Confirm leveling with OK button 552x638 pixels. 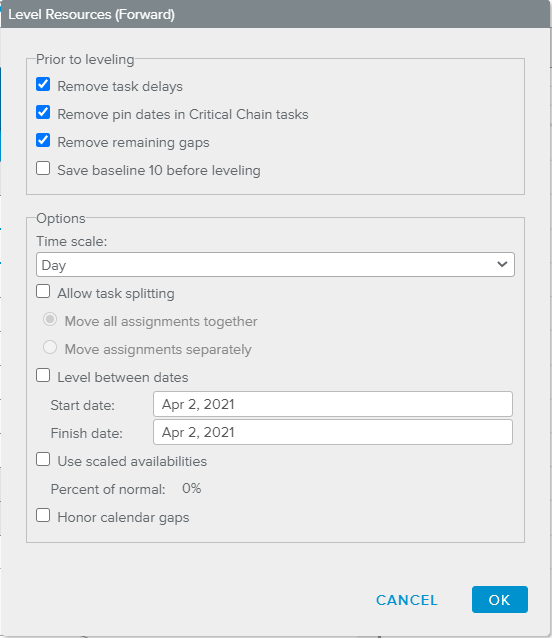[500, 600]
